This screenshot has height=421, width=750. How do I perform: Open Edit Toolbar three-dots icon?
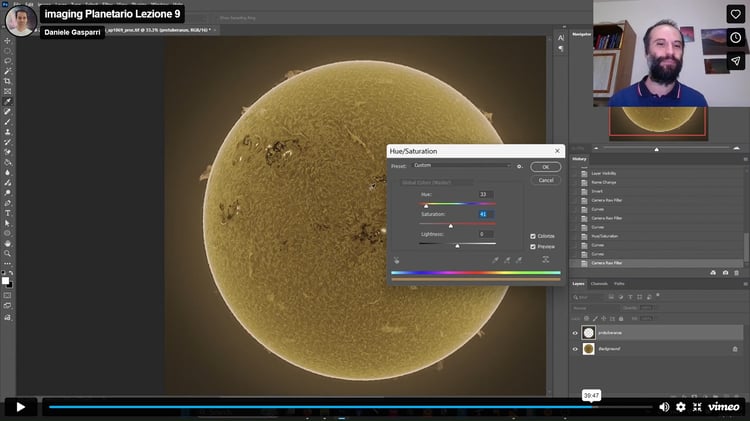pos(7,264)
